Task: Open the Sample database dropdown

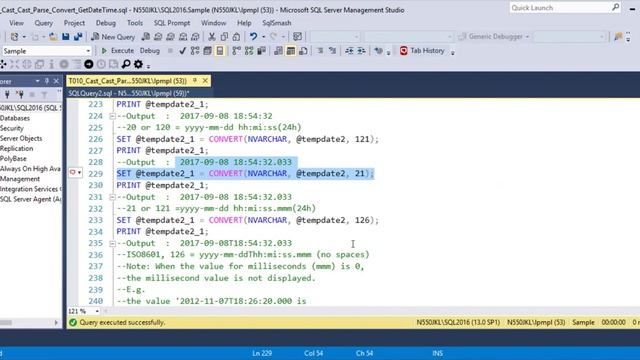Action: pos(88,51)
